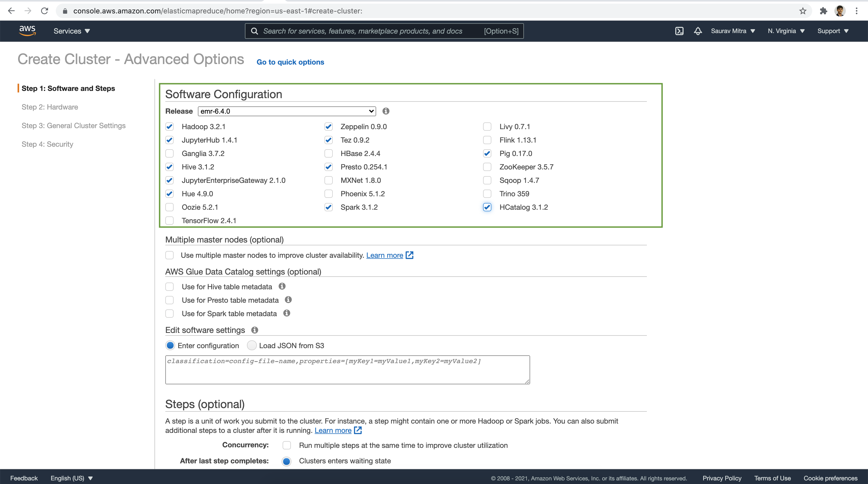The width and height of the screenshot is (868, 484).
Task: Select Step 1: Software and Steps
Action: [68, 88]
